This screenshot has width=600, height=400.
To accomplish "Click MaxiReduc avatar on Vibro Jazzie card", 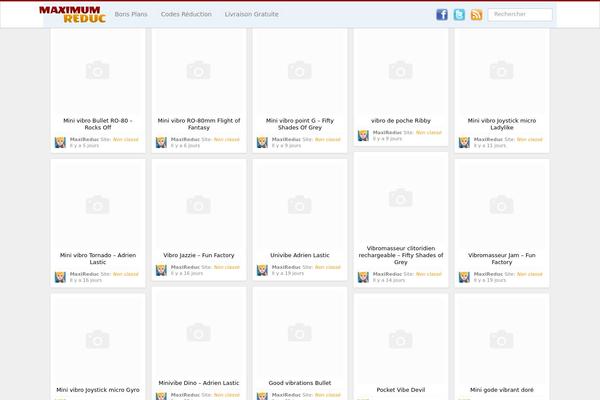I will (x=161, y=270).
